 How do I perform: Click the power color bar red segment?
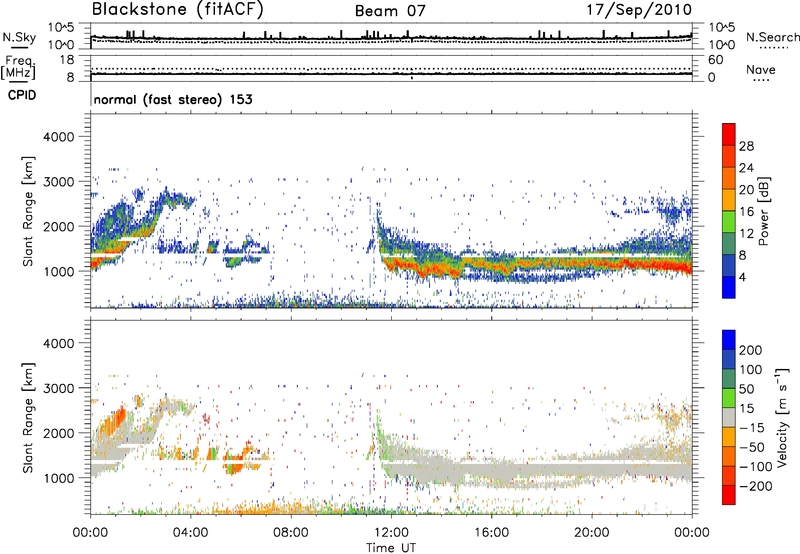pyautogui.click(x=729, y=134)
